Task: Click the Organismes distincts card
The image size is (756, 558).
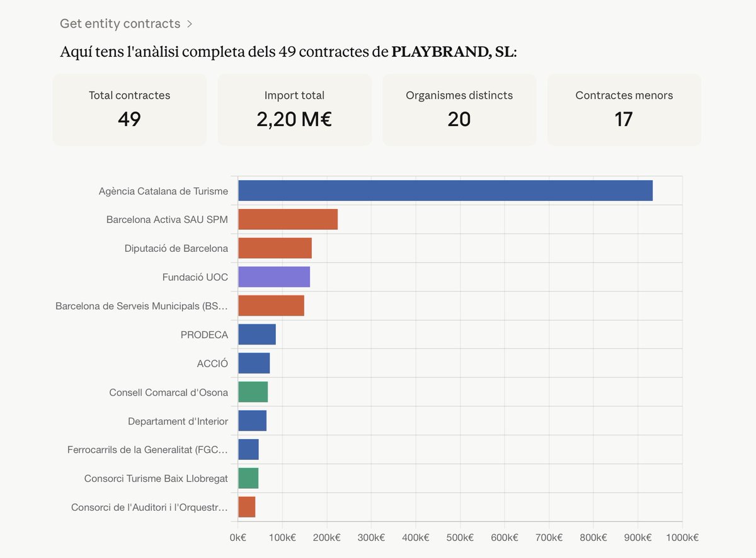Action: tap(459, 109)
